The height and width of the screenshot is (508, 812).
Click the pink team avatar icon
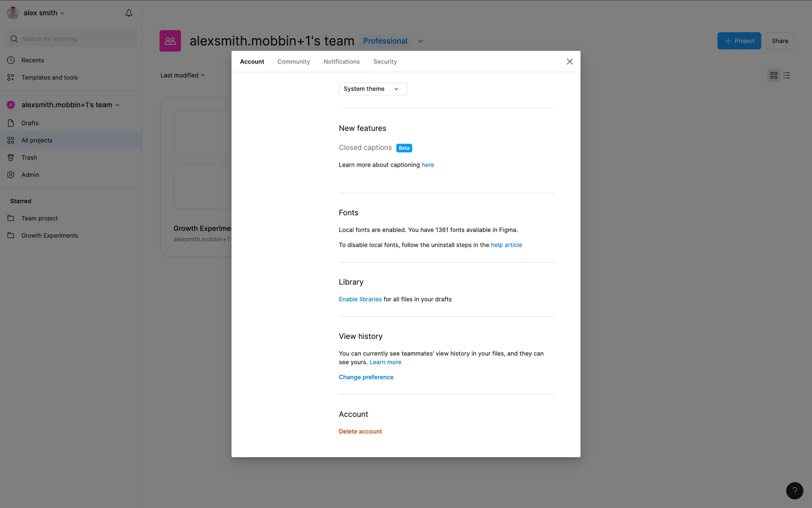(x=170, y=41)
